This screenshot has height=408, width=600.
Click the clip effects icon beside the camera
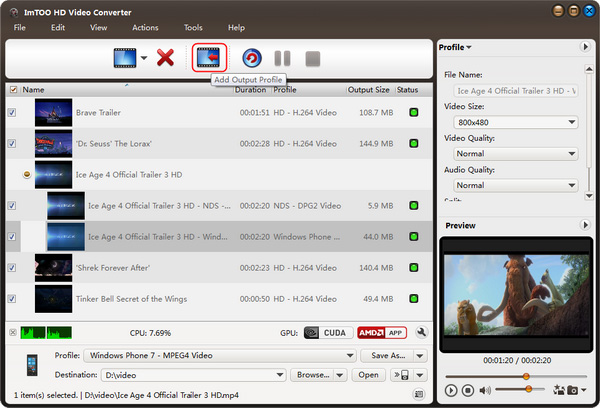tap(559, 390)
